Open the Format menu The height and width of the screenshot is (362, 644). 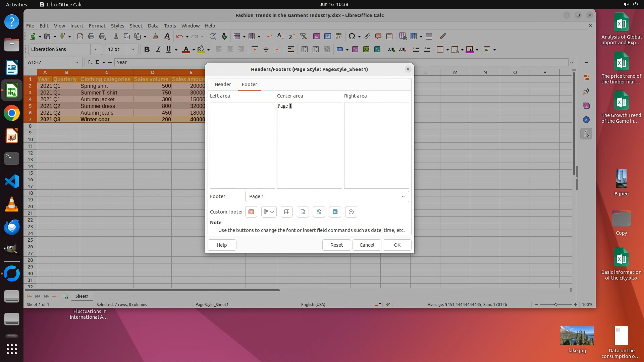(97, 26)
